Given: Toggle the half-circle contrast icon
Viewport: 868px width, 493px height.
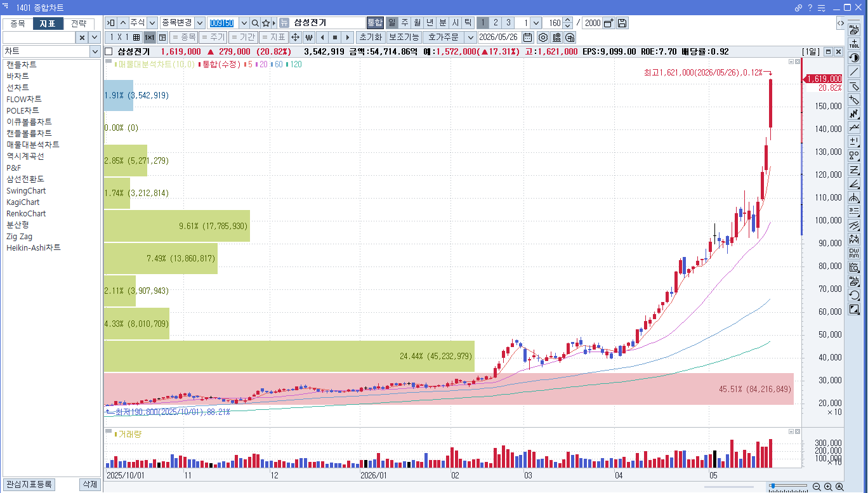Looking at the screenshot, I should pos(854,58).
